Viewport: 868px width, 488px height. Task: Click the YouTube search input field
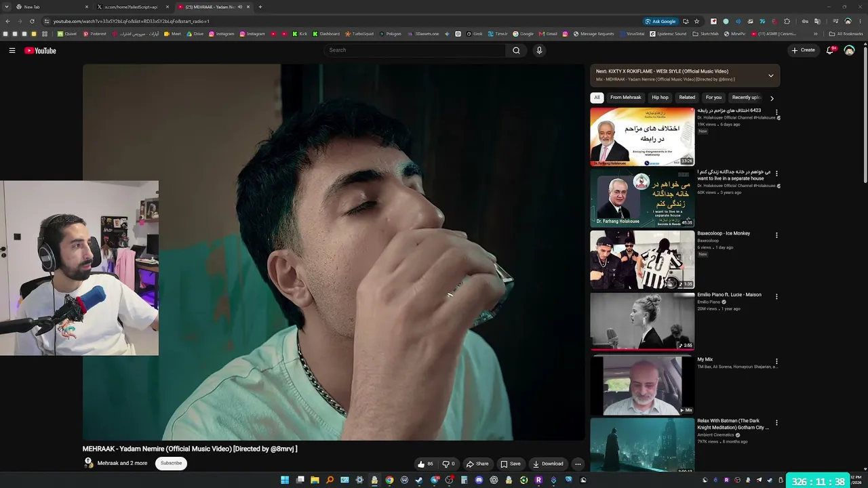(x=414, y=50)
